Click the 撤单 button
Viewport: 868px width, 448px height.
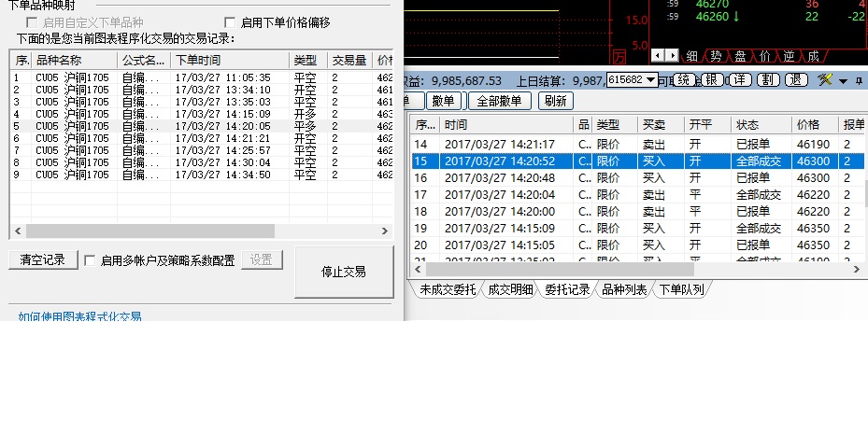(444, 101)
